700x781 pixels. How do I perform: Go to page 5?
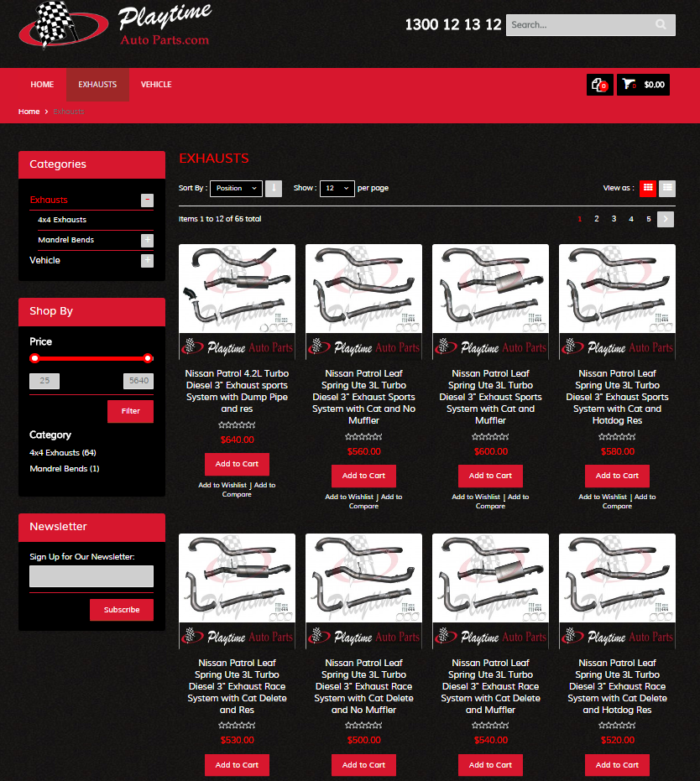(x=649, y=219)
